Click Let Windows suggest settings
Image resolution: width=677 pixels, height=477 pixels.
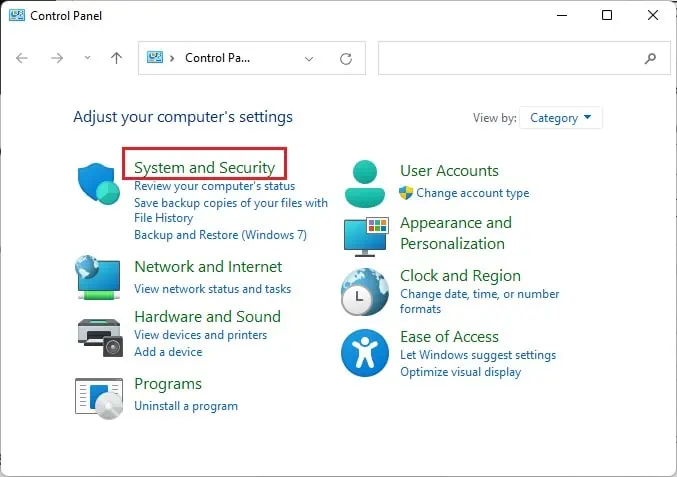[478, 355]
